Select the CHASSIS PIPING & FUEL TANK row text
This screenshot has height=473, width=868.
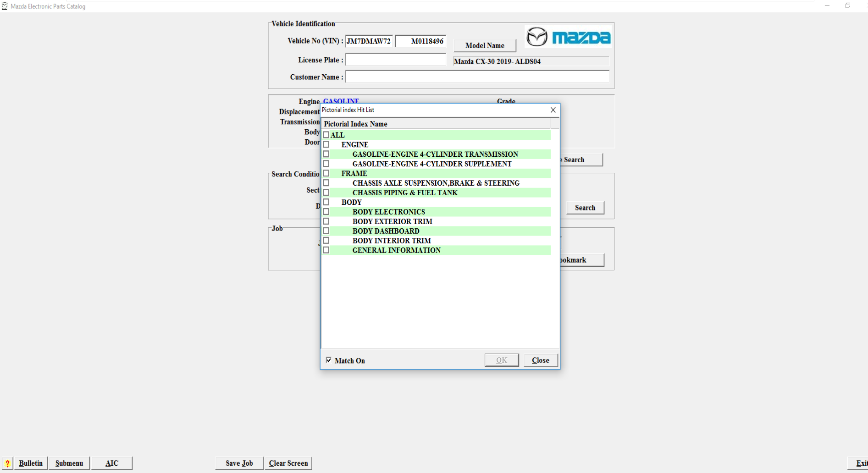405,192
